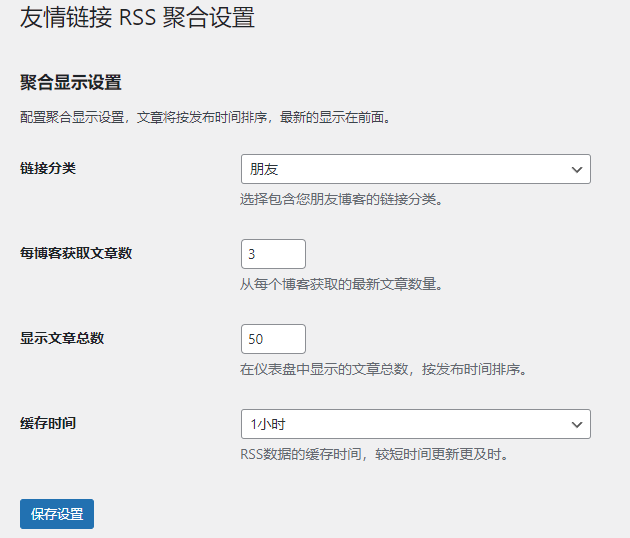Click the 链接分类 field label

point(48,168)
